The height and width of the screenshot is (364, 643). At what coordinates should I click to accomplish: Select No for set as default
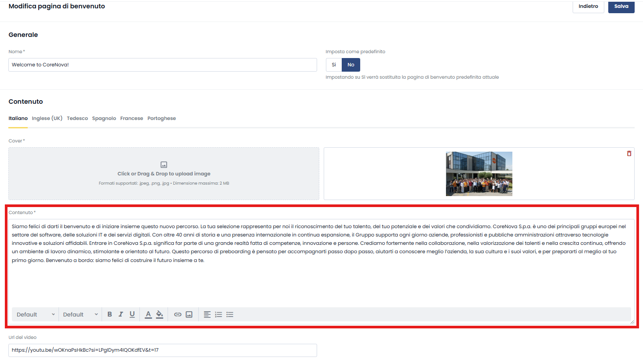(351, 65)
